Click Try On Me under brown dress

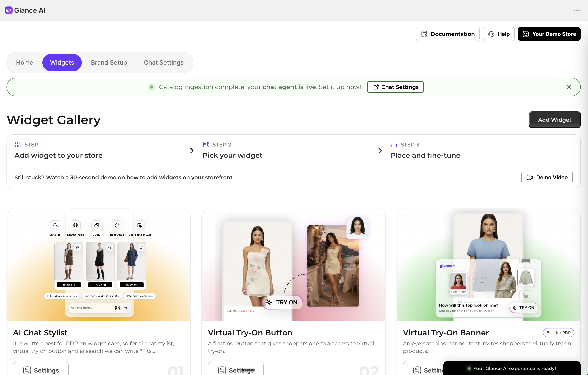tap(69, 285)
